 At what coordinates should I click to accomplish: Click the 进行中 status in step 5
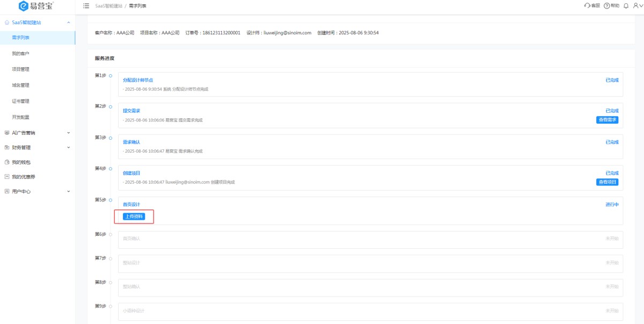click(x=612, y=204)
